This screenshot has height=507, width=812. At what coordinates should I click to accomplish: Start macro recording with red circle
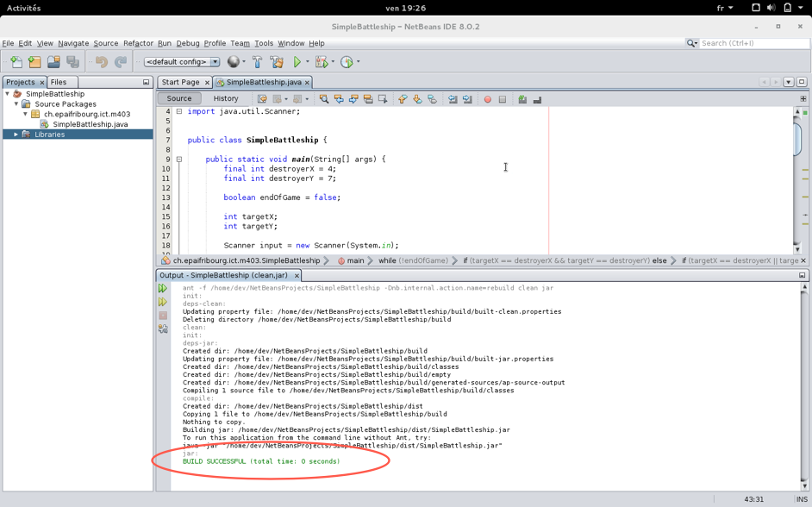487,99
